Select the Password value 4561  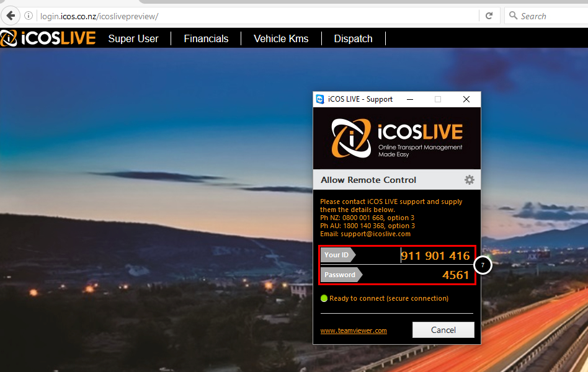click(x=456, y=275)
